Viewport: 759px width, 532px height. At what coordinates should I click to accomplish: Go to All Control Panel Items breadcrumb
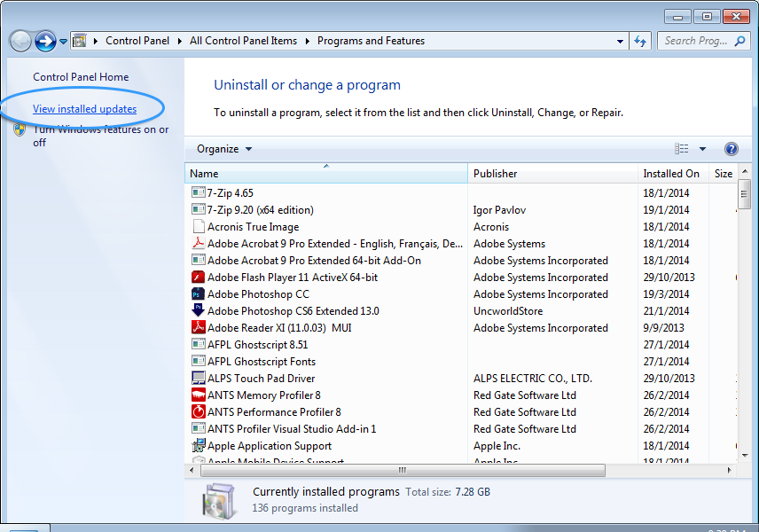click(x=243, y=41)
